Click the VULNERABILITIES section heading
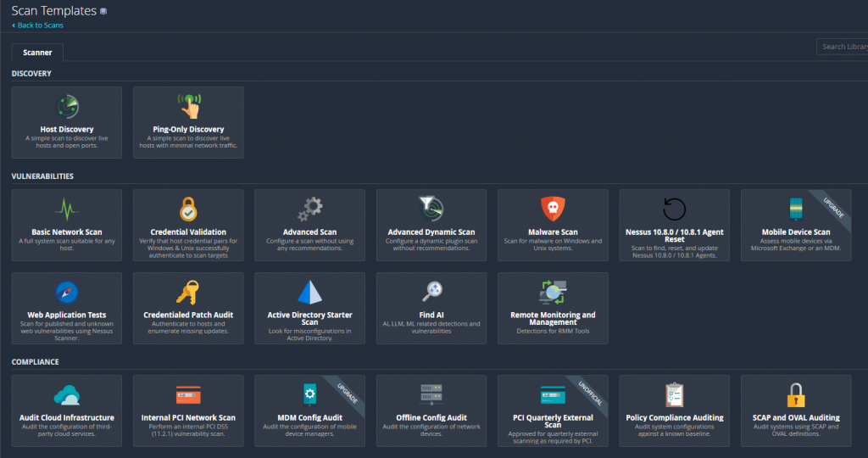868x458 pixels. (42, 176)
